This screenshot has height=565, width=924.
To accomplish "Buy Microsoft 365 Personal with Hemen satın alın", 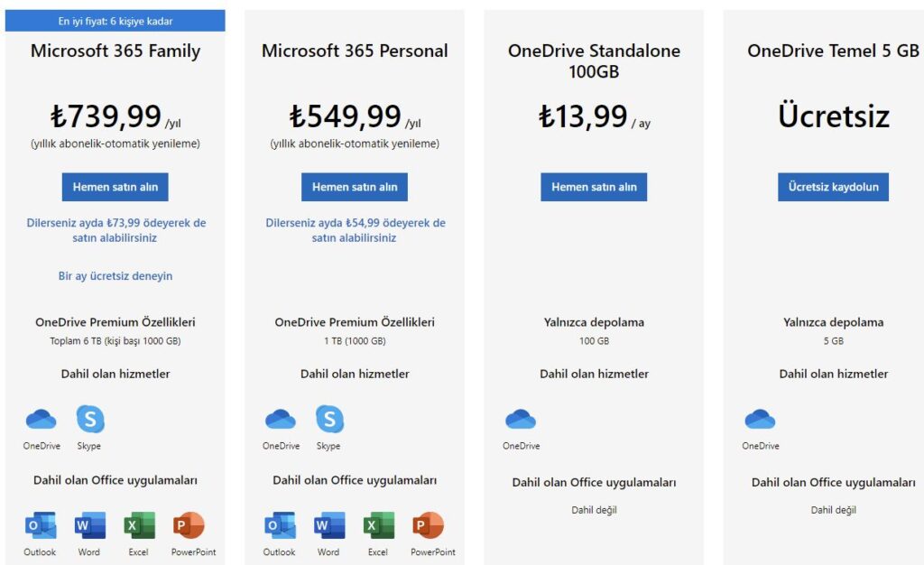I will pyautogui.click(x=354, y=187).
